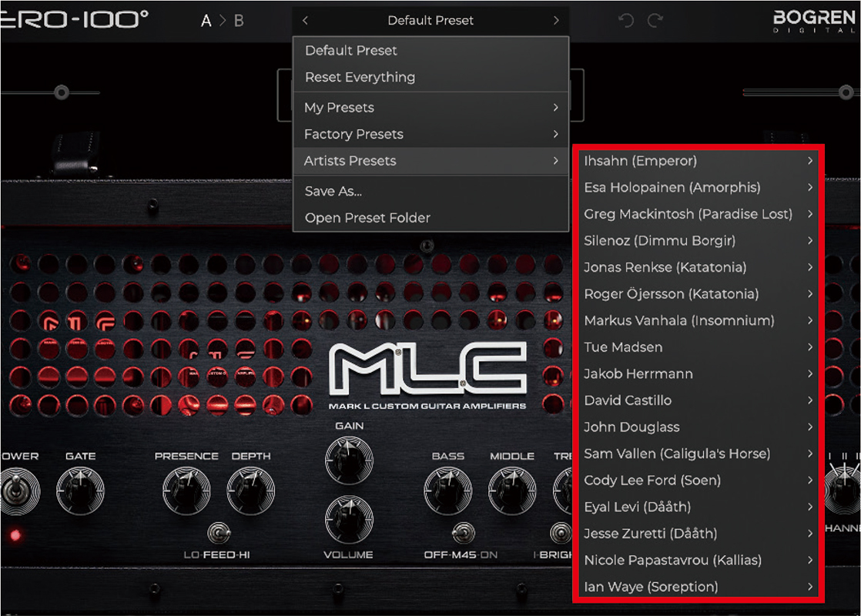Adjust the MIDDLE knob
The image size is (861, 616).
pos(512,490)
